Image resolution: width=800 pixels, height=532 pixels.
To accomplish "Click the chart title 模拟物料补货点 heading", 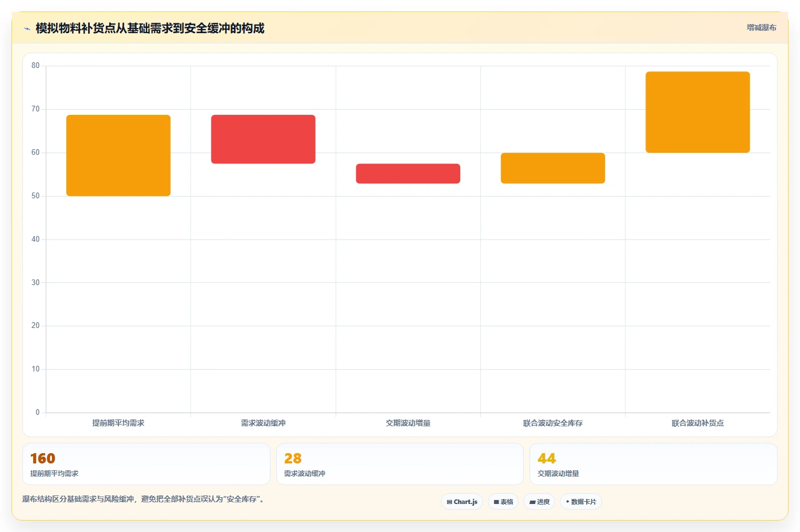I will [150, 28].
